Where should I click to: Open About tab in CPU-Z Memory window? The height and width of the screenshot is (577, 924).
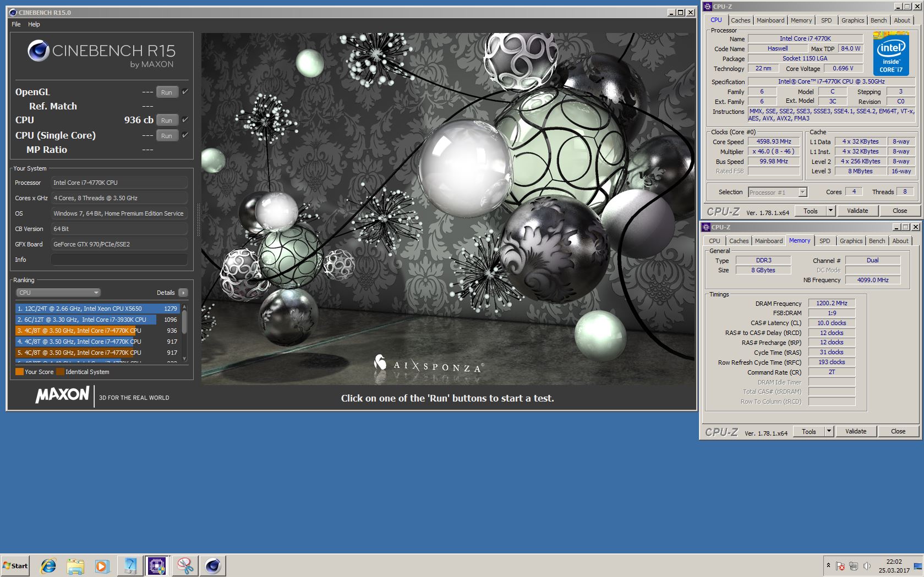click(x=900, y=241)
